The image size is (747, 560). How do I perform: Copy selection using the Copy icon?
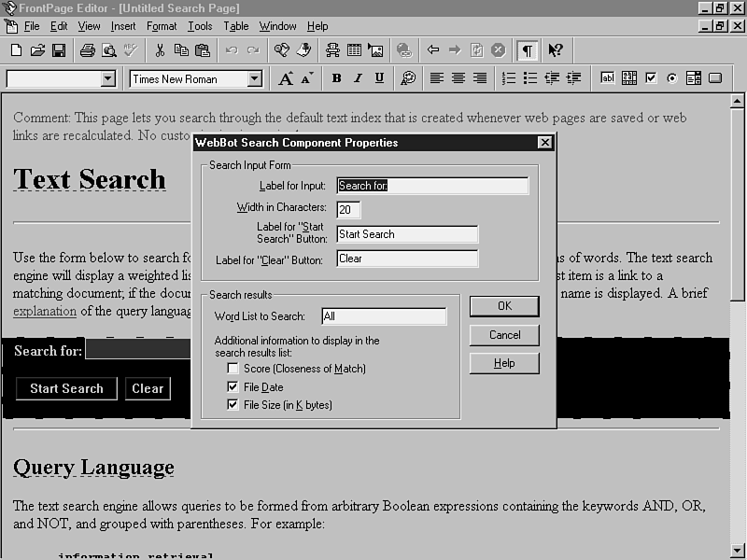181,50
